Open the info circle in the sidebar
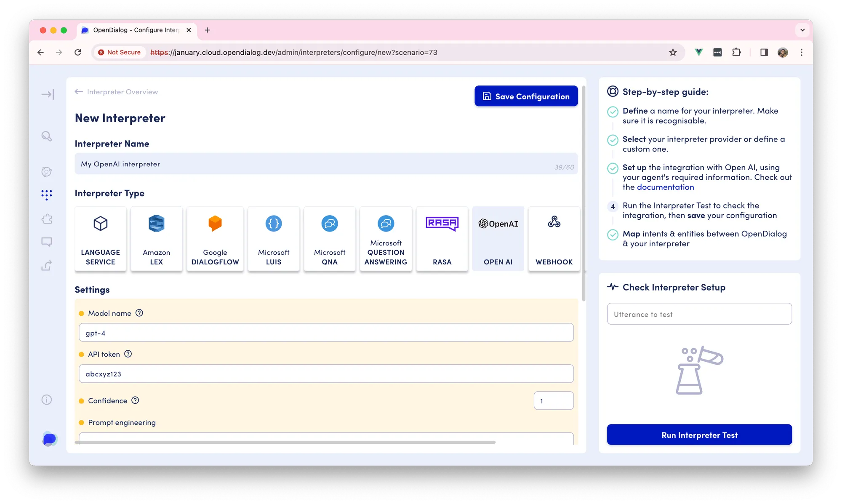 coord(47,400)
